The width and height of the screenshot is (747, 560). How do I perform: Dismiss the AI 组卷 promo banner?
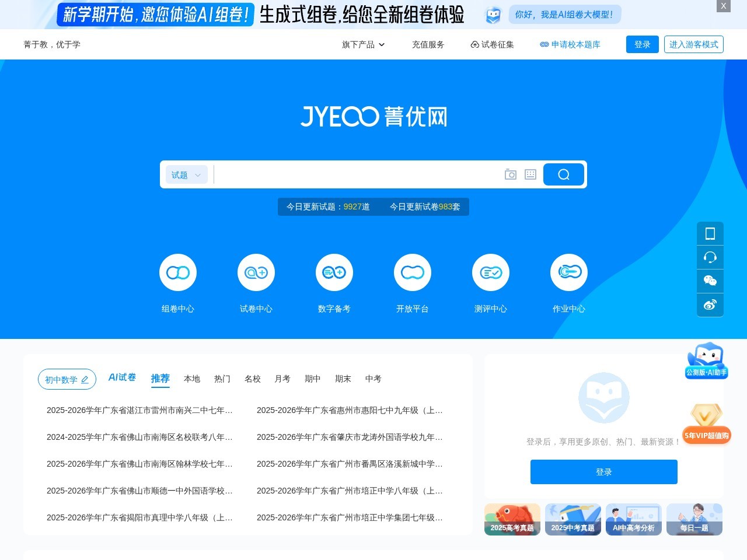pyautogui.click(x=723, y=6)
